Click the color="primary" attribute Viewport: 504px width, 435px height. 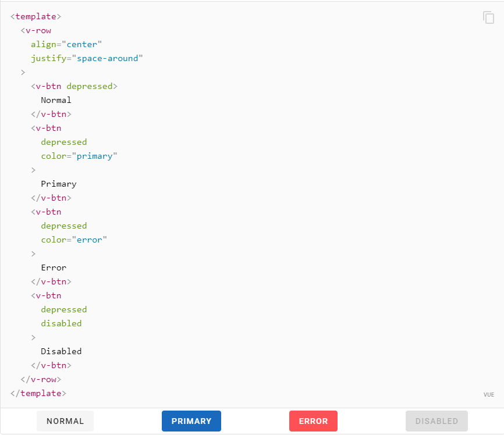click(x=79, y=156)
